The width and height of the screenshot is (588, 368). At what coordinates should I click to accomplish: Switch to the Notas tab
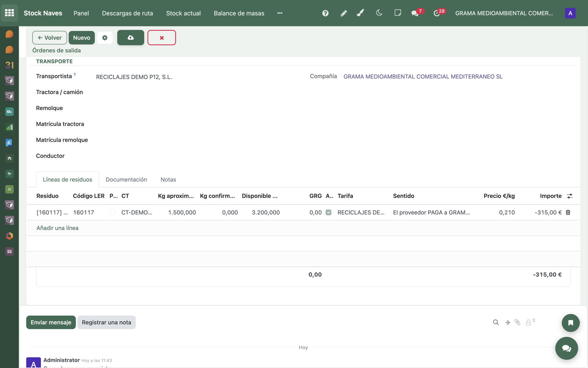168,180
